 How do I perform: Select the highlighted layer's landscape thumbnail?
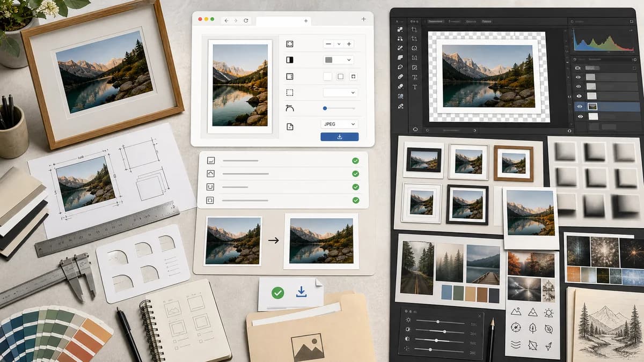pyautogui.click(x=592, y=107)
